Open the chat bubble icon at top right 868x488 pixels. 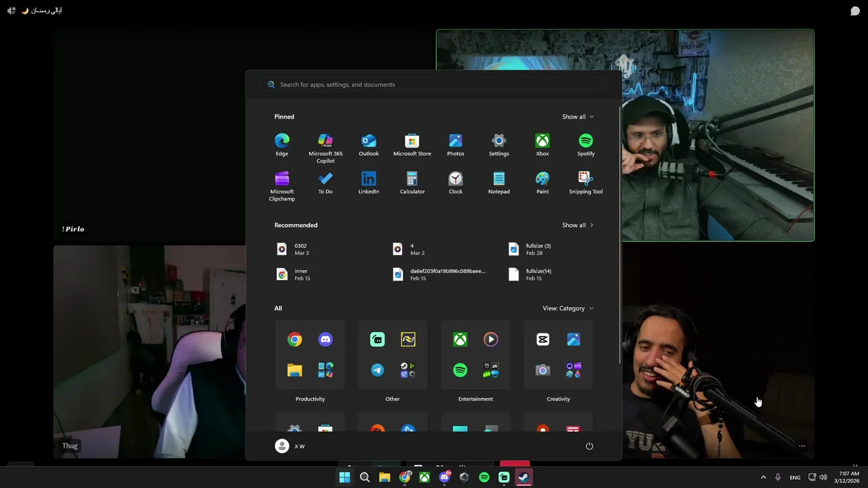coord(855,11)
